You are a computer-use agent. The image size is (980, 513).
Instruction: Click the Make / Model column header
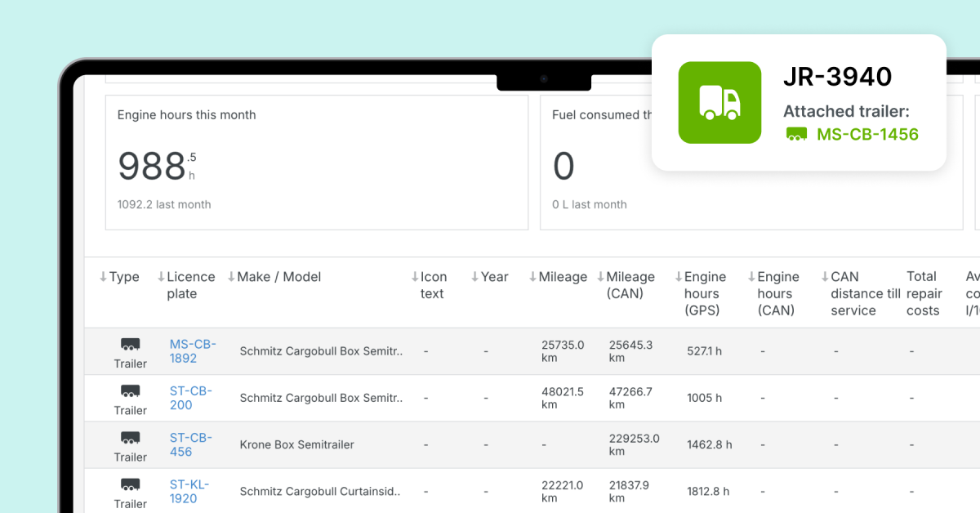click(x=278, y=277)
